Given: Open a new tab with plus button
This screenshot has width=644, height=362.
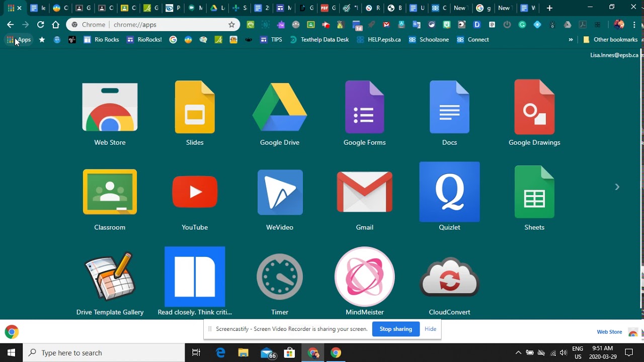Looking at the screenshot, I should (549, 8).
